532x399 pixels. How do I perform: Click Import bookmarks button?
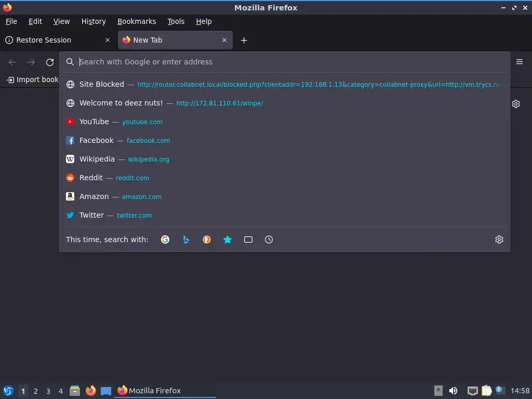pos(33,79)
